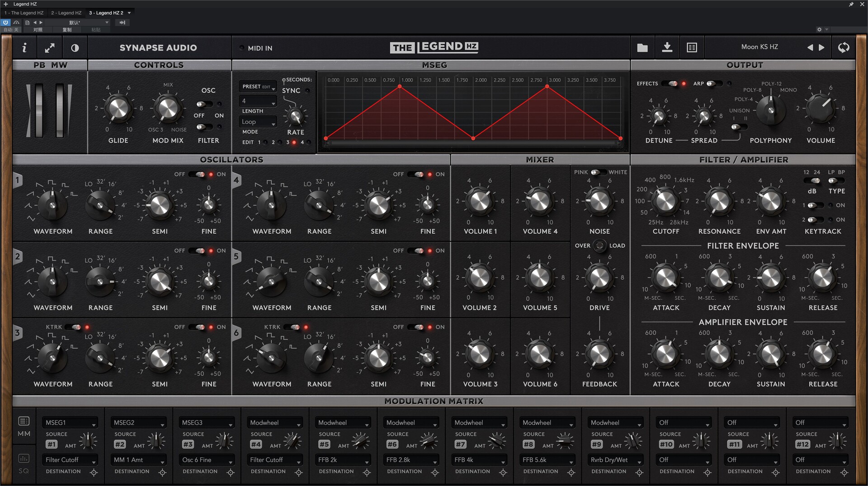868x486 pixels.
Task: Click slot #4 number button
Action: (256, 445)
